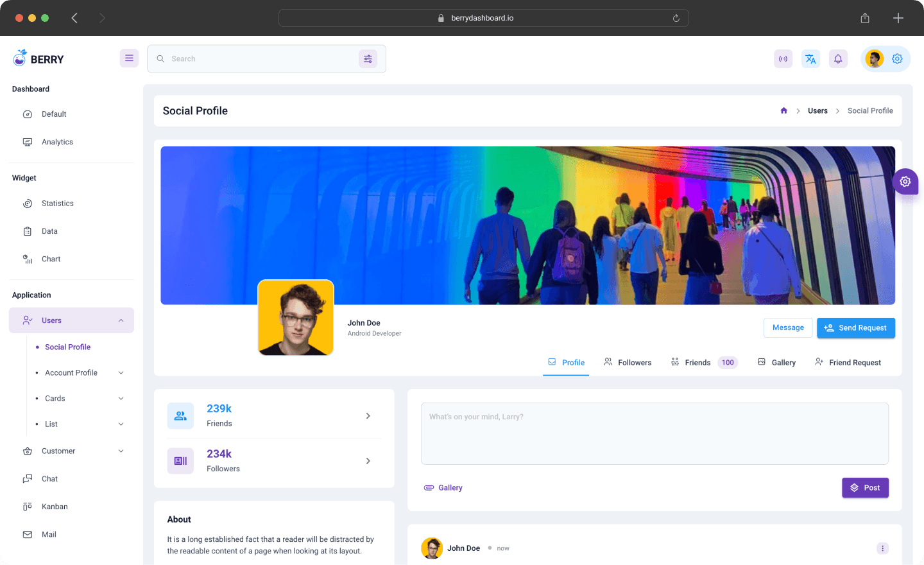Image resolution: width=924 pixels, height=565 pixels.
Task: Submit with the purple Post button
Action: pos(865,488)
